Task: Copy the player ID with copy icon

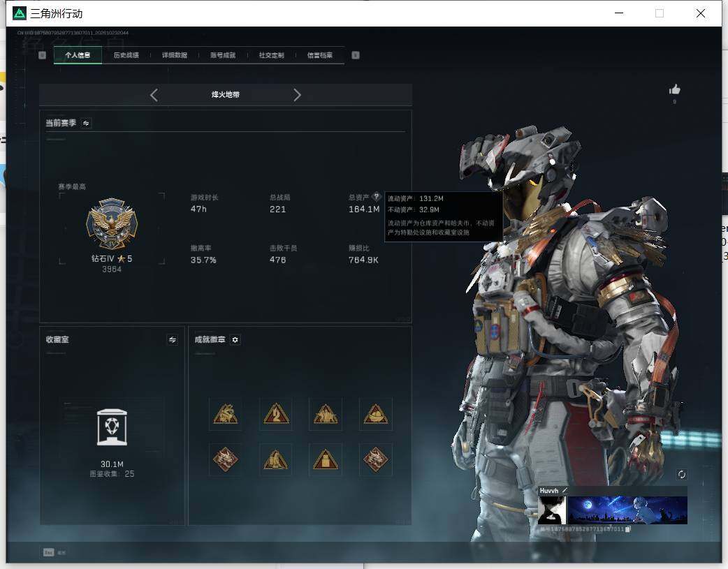Action: pos(627,529)
